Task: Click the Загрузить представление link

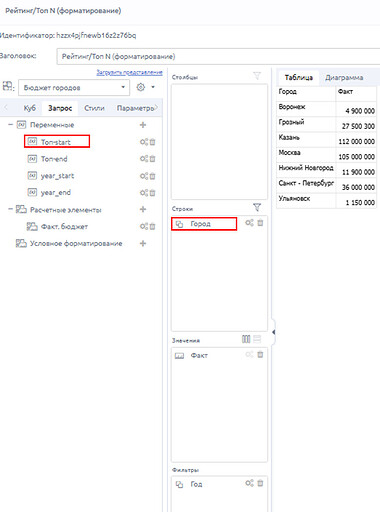Action: click(x=129, y=72)
